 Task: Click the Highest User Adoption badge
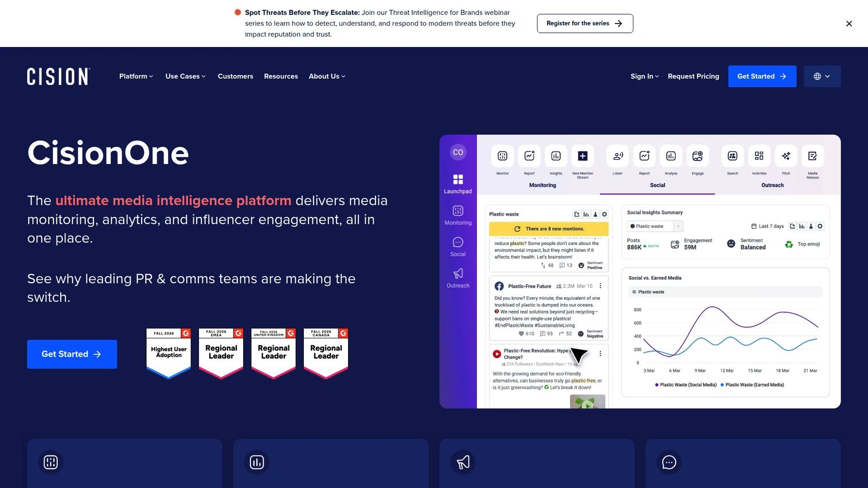coord(169,353)
